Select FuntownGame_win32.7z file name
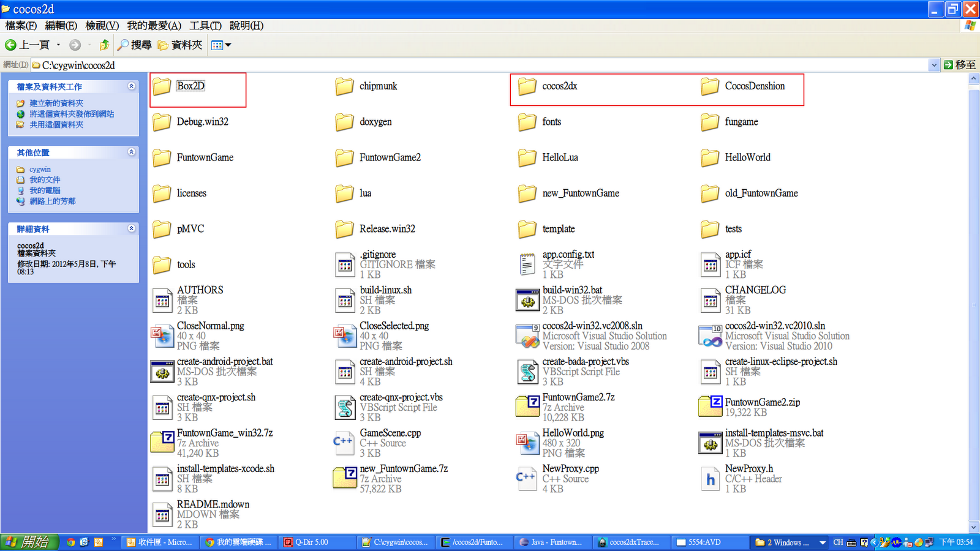This screenshot has height=551, width=980. click(x=225, y=433)
